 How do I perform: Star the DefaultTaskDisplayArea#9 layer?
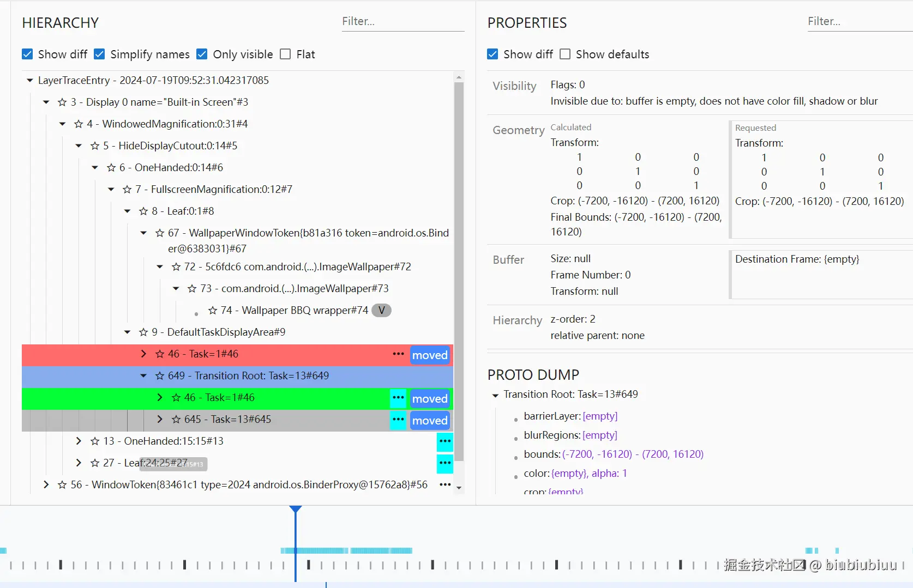click(x=143, y=332)
